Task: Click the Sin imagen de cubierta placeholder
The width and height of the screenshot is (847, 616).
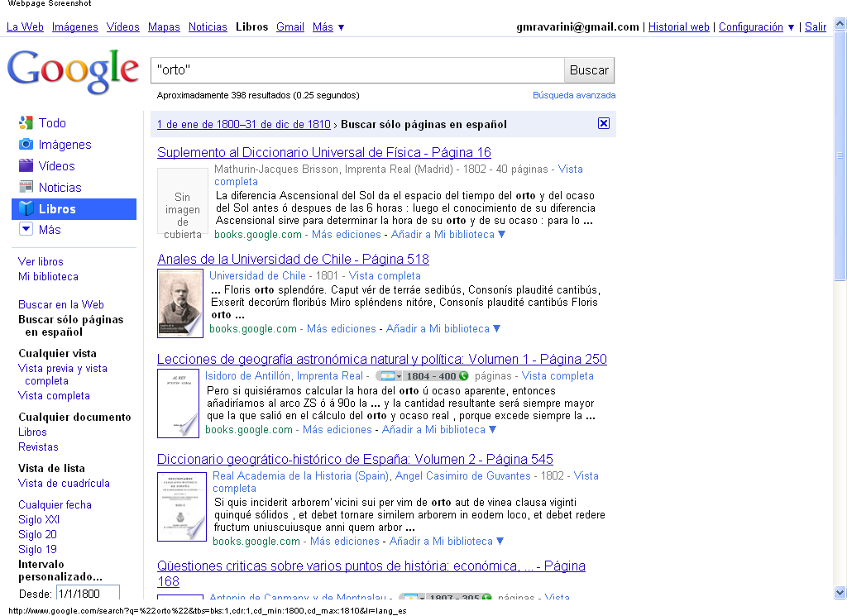Action: tap(183, 203)
